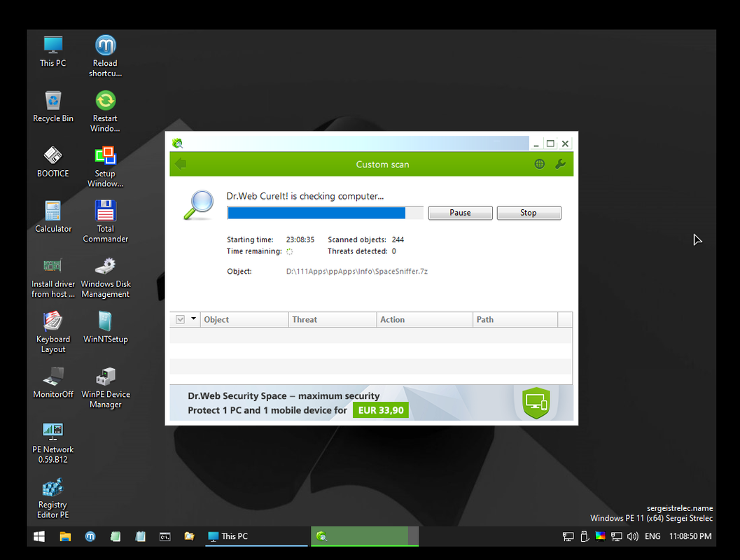Click the color display tray icon
Viewport: 740px width, 560px height.
600,536
